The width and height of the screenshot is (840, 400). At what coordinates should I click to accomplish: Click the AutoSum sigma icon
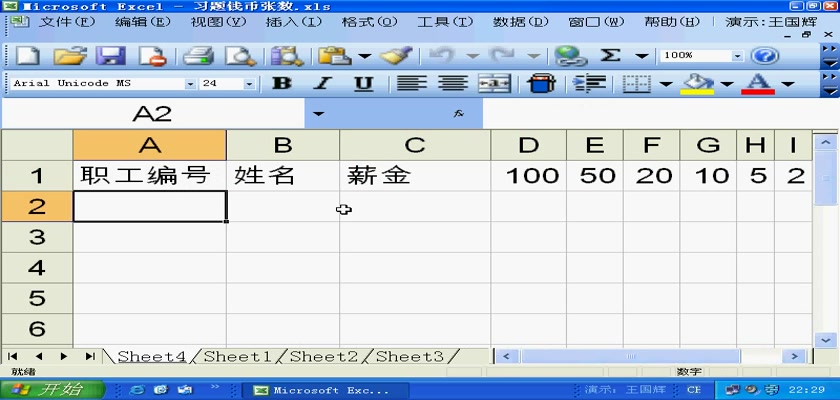tap(609, 56)
